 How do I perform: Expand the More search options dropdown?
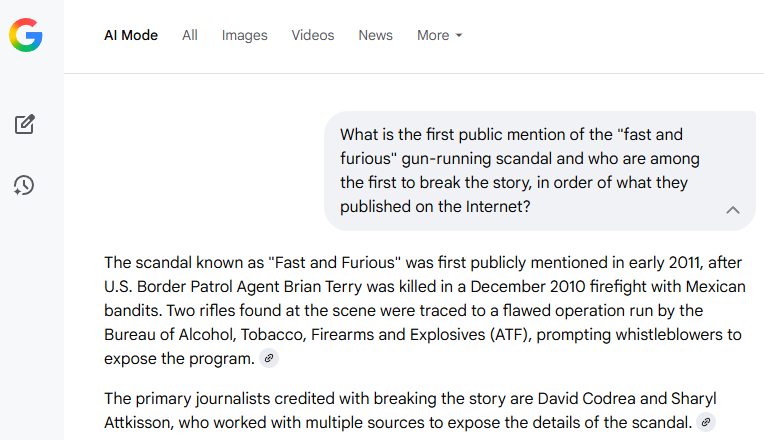coord(439,35)
